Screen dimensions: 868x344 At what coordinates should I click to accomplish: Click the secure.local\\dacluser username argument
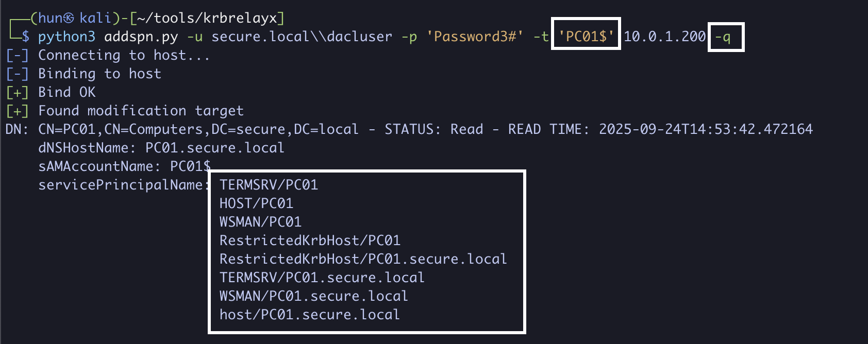302,37
